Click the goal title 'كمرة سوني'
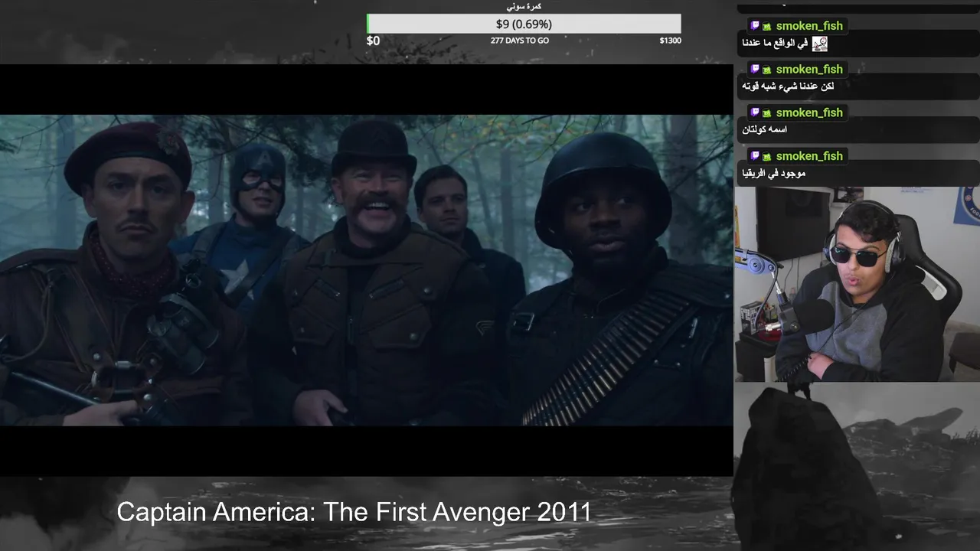The height and width of the screenshot is (551, 980). 524,6
